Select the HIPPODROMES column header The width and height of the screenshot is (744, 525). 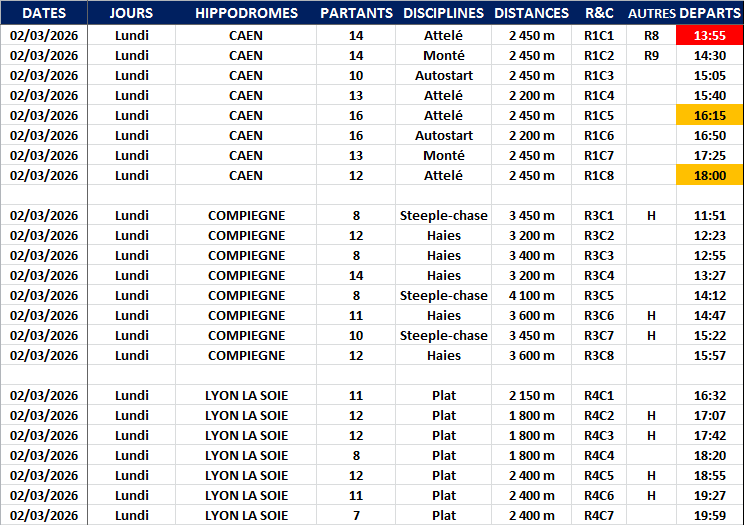[246, 13]
